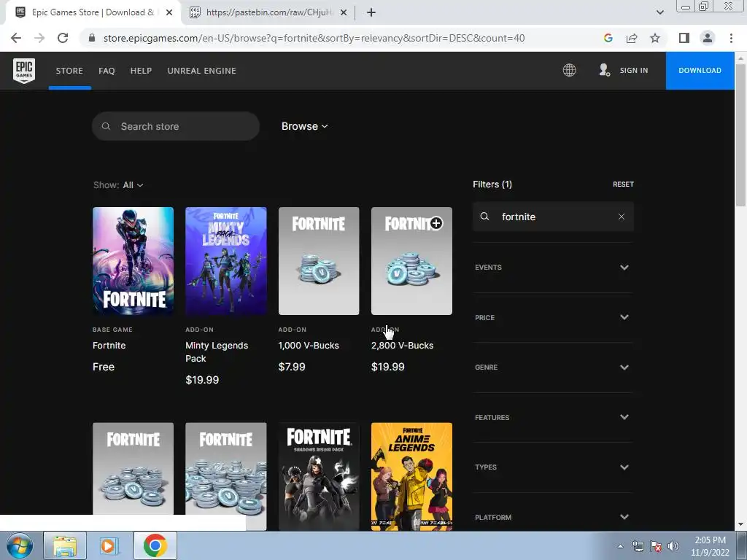Click the browser forward arrow
The height and width of the screenshot is (560, 747).
click(x=39, y=38)
